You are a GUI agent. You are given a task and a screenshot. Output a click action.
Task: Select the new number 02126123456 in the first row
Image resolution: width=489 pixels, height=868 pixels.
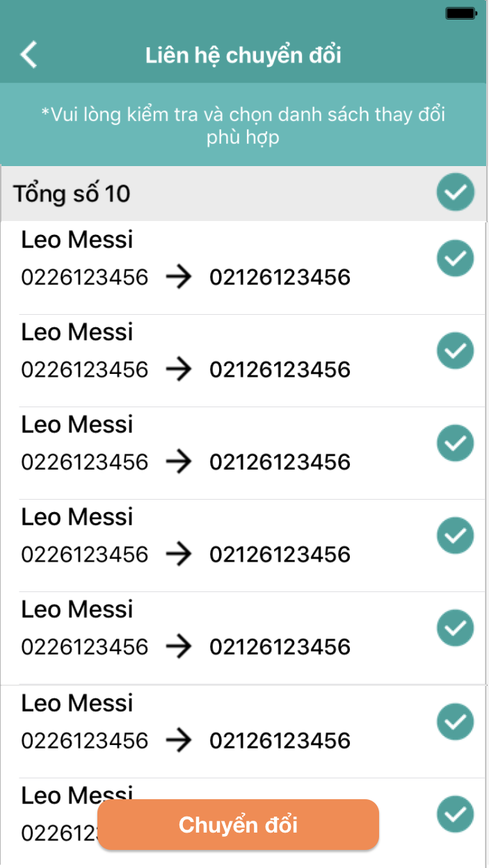click(280, 278)
